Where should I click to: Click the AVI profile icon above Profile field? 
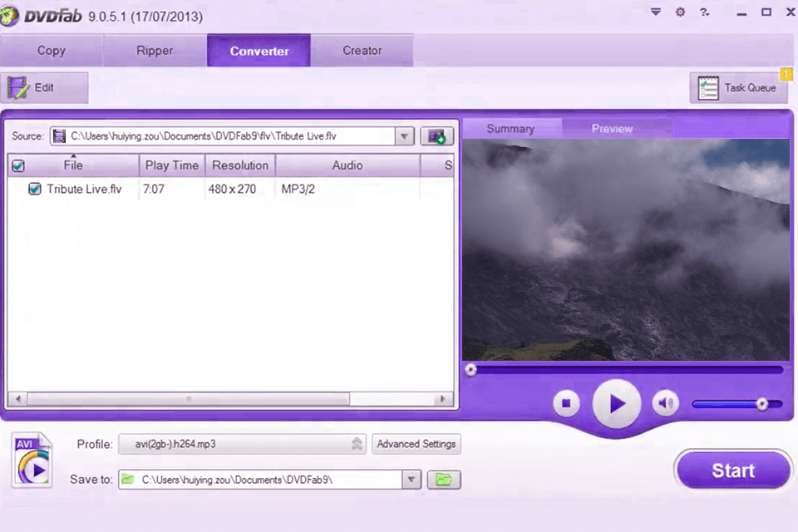(x=32, y=459)
